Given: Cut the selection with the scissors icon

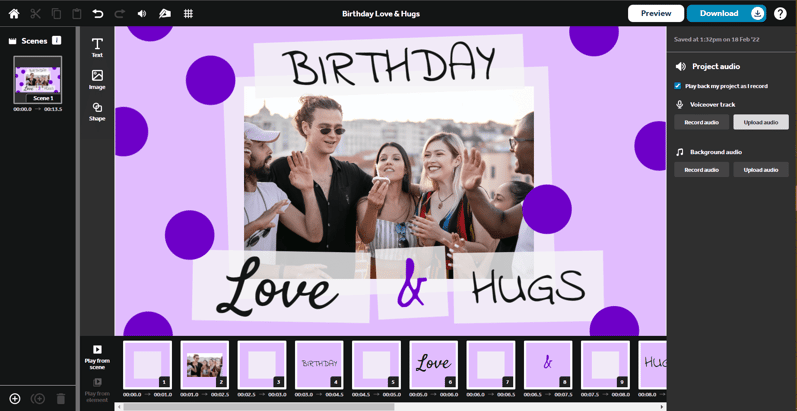Looking at the screenshot, I should coord(36,14).
